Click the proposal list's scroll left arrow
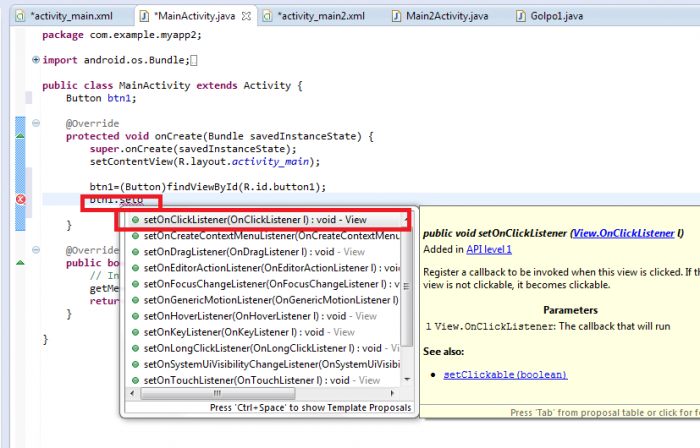 click(132, 393)
